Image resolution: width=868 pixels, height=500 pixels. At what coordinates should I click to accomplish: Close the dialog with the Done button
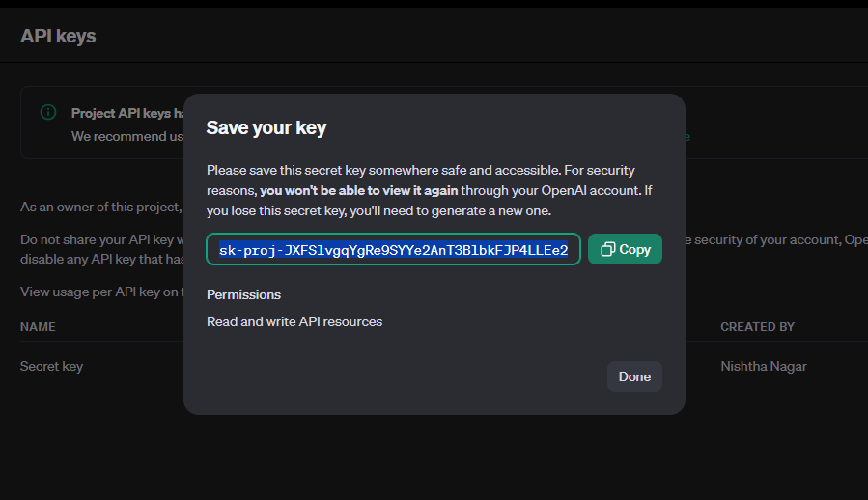634,376
